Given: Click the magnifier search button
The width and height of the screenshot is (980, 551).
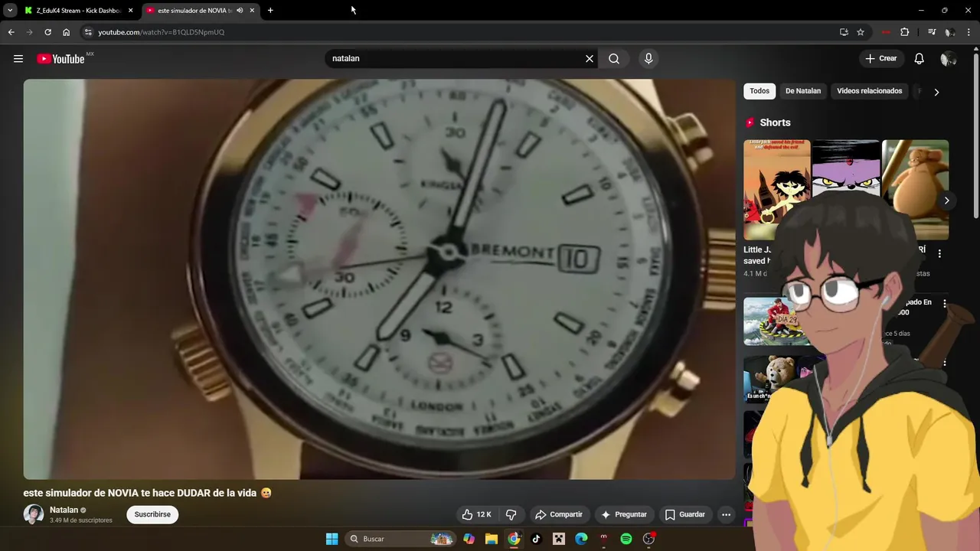Looking at the screenshot, I should [614, 58].
